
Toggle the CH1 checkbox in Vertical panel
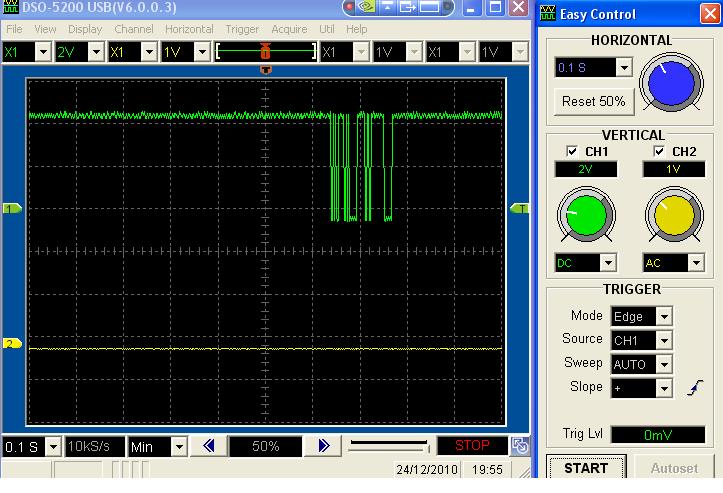click(572, 151)
